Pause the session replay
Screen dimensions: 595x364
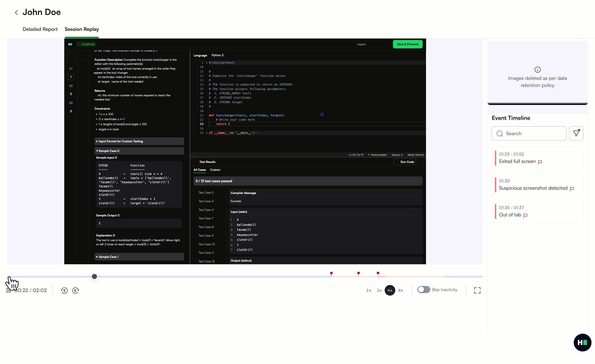point(8,290)
